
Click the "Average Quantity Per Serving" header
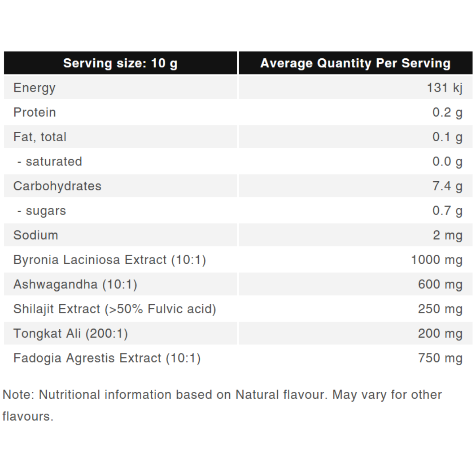tap(355, 63)
